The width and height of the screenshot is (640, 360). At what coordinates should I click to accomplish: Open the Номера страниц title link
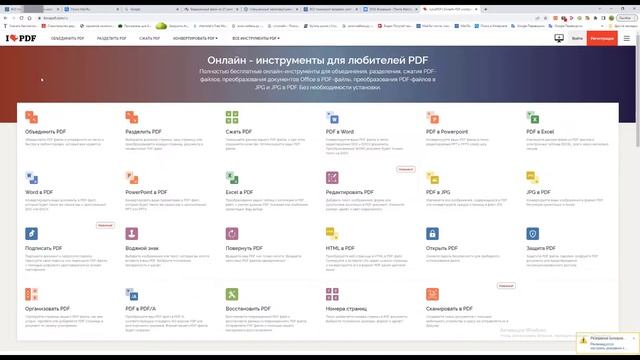click(346, 309)
